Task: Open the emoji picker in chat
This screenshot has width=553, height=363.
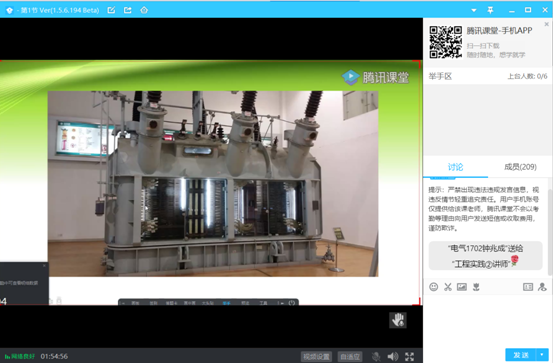Action: [433, 287]
